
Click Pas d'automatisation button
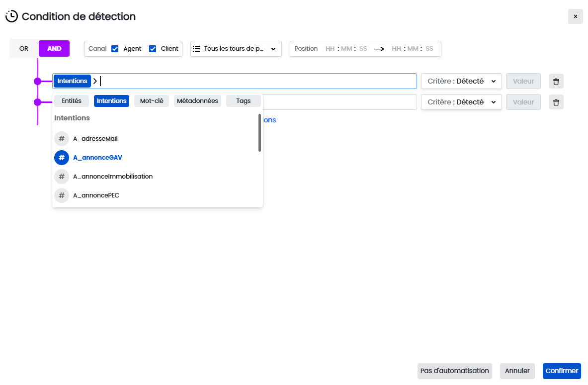pos(454,371)
